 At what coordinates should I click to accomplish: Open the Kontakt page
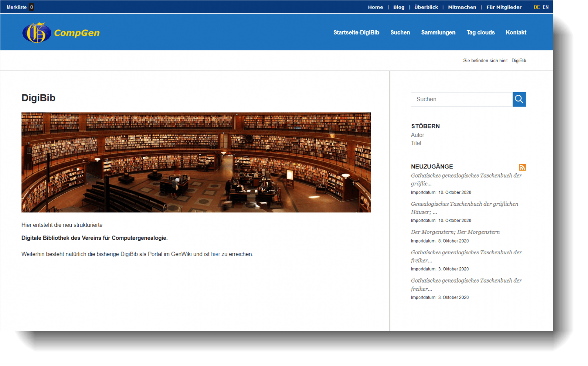[x=516, y=33]
